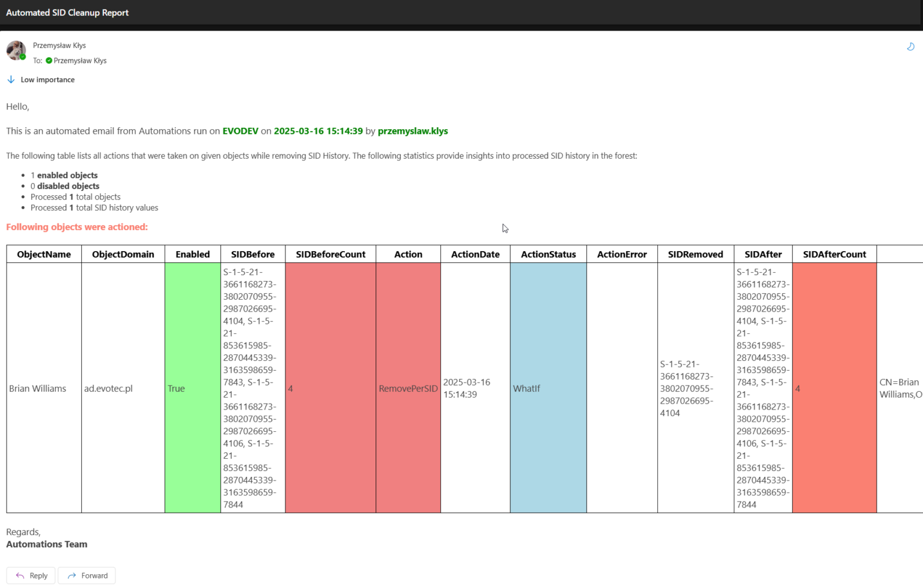923x588 pixels.
Task: Click the recipient Przemysław Kłys name
Action: [x=79, y=60]
